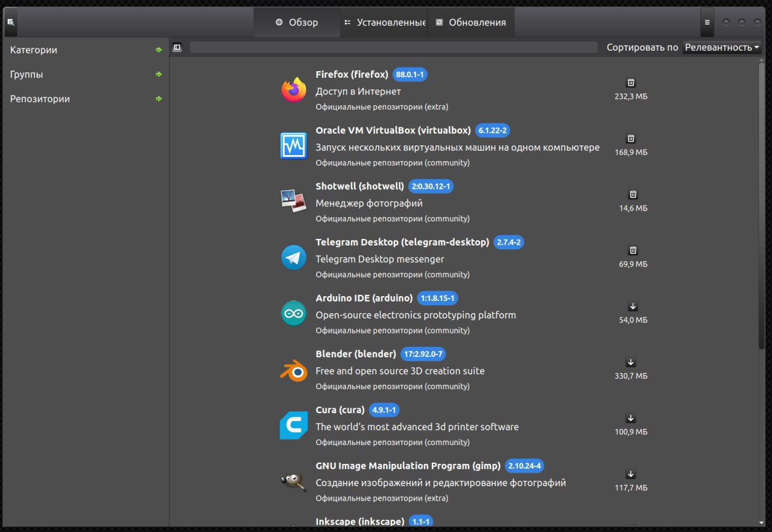The width and height of the screenshot is (772, 532).
Task: Click the Сортировать по label
Action: [x=642, y=47]
